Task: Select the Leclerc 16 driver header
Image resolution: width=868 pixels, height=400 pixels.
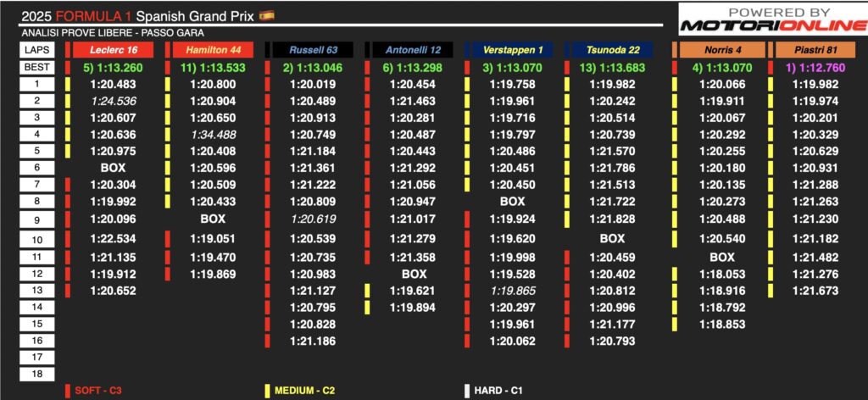Action: [x=113, y=50]
